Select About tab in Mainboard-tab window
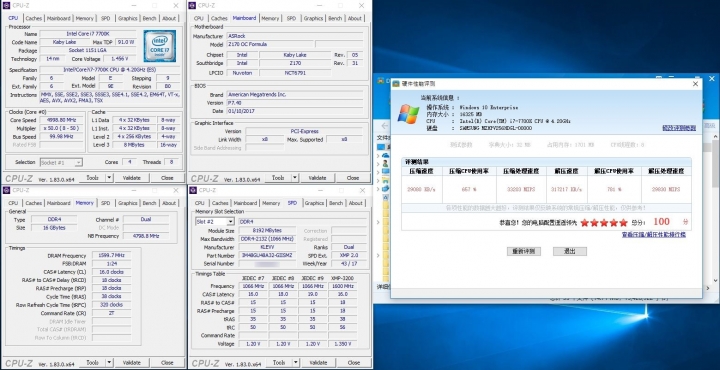The image size is (720, 370). 354,18
